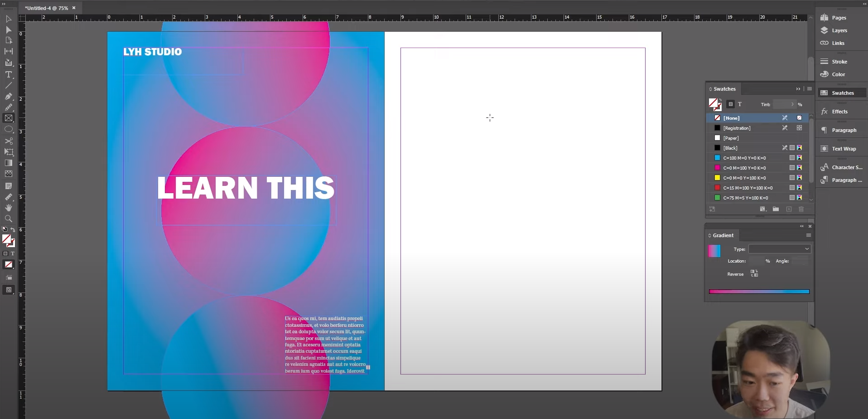This screenshot has width=868, height=419.
Task: Select C=100 M=0 Y=0 K=0 swatch
Action: coord(757,158)
